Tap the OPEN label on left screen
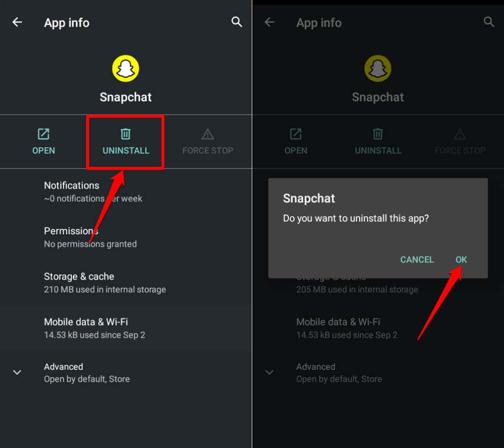 pos(43,151)
